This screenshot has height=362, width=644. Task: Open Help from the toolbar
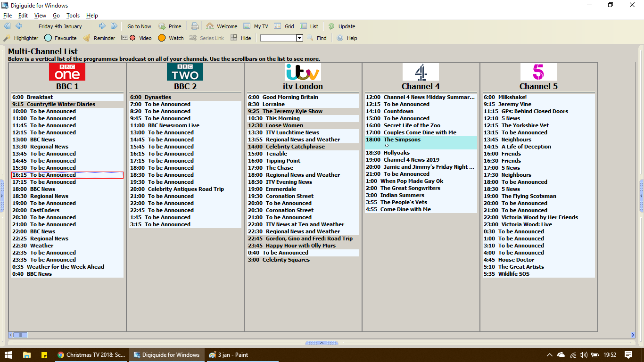point(347,38)
